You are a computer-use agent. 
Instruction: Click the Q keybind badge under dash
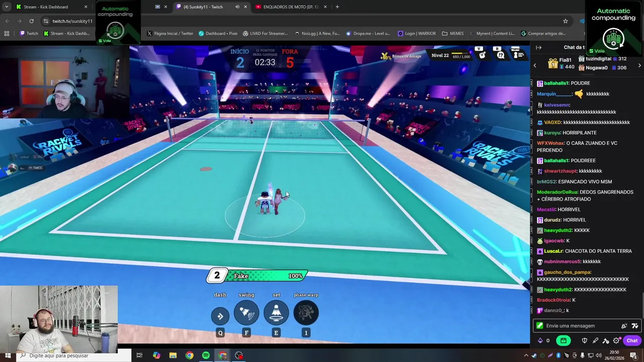[220, 333]
